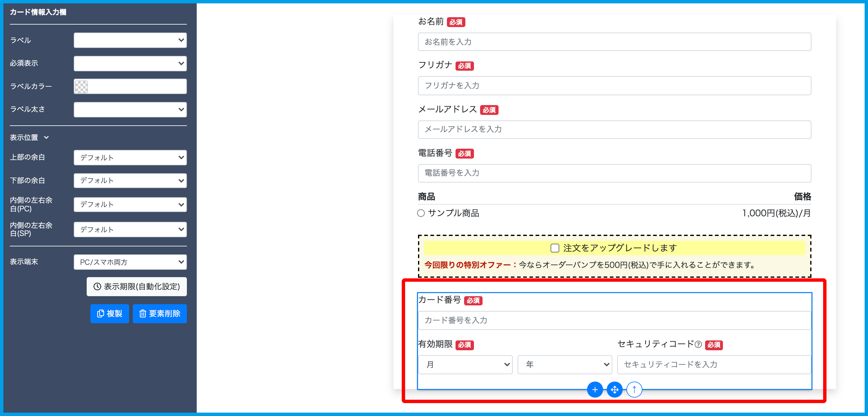This screenshot has height=416, width=868.
Task: Click the move element crosshair icon
Action: pos(615,390)
